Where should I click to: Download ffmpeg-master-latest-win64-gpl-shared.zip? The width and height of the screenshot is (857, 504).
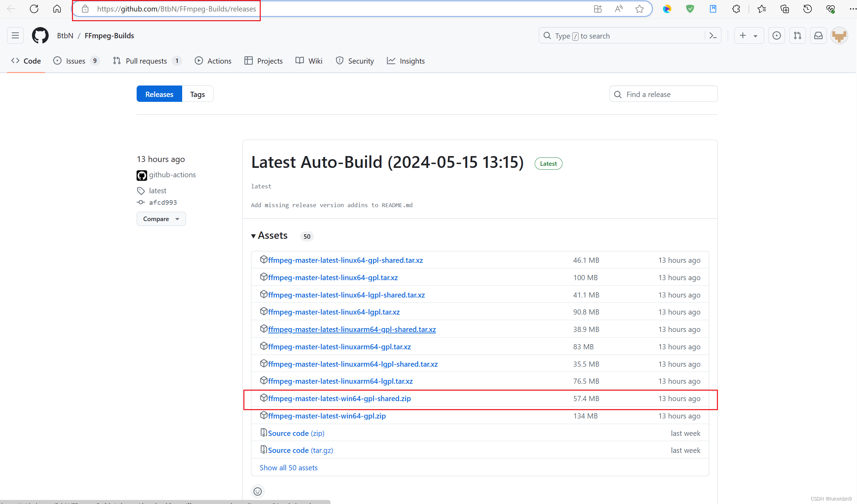pos(339,398)
